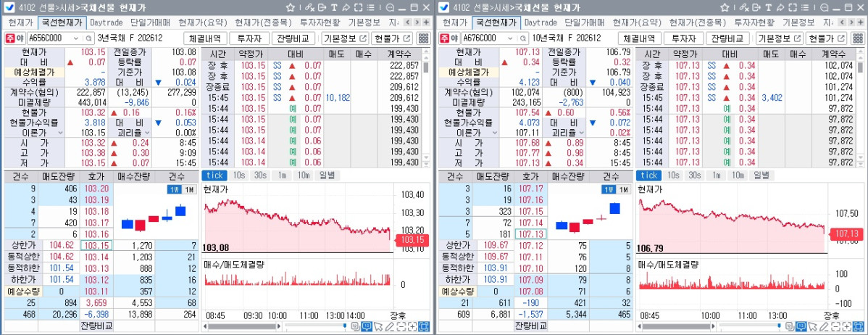Click the stacked data-window icon under left chart

coord(356,326)
